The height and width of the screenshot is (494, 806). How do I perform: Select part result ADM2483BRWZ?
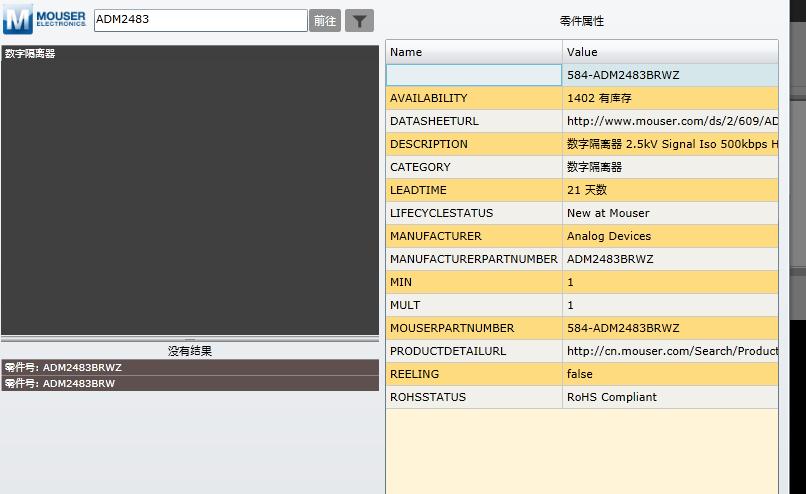pyautogui.click(x=190, y=367)
